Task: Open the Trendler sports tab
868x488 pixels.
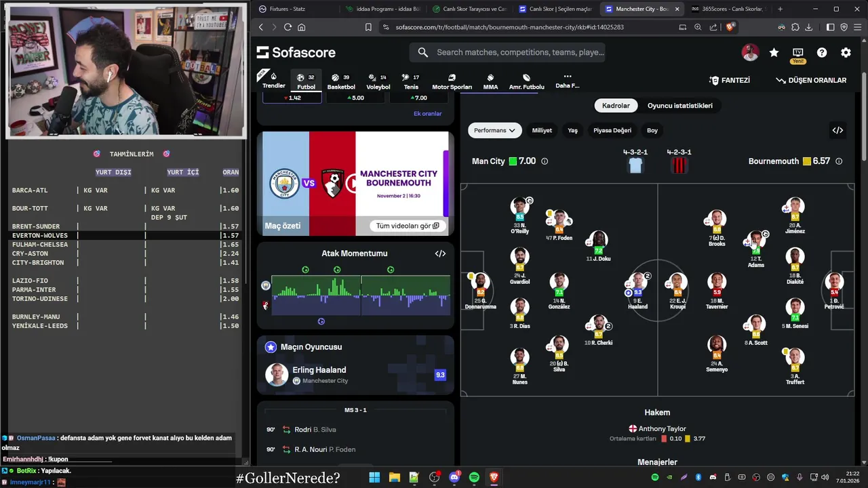Action: (x=274, y=81)
